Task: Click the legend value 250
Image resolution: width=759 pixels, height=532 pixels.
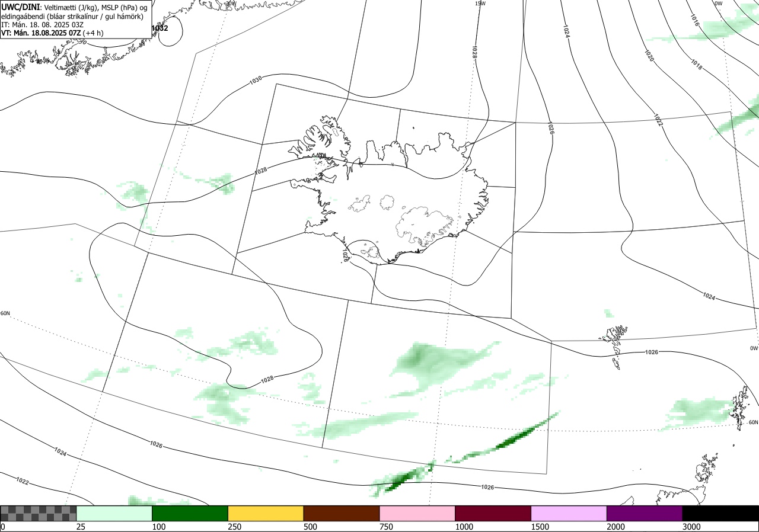Action: point(235,527)
